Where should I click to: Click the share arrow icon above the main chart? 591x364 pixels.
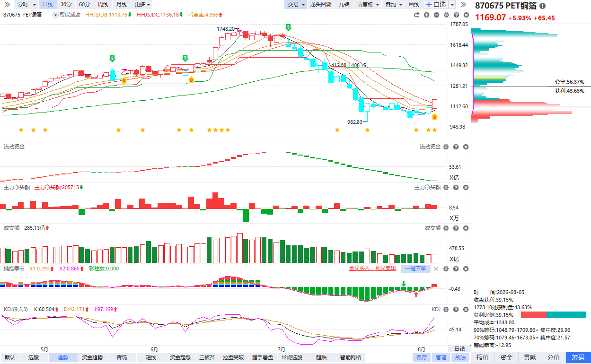[x=416, y=15]
